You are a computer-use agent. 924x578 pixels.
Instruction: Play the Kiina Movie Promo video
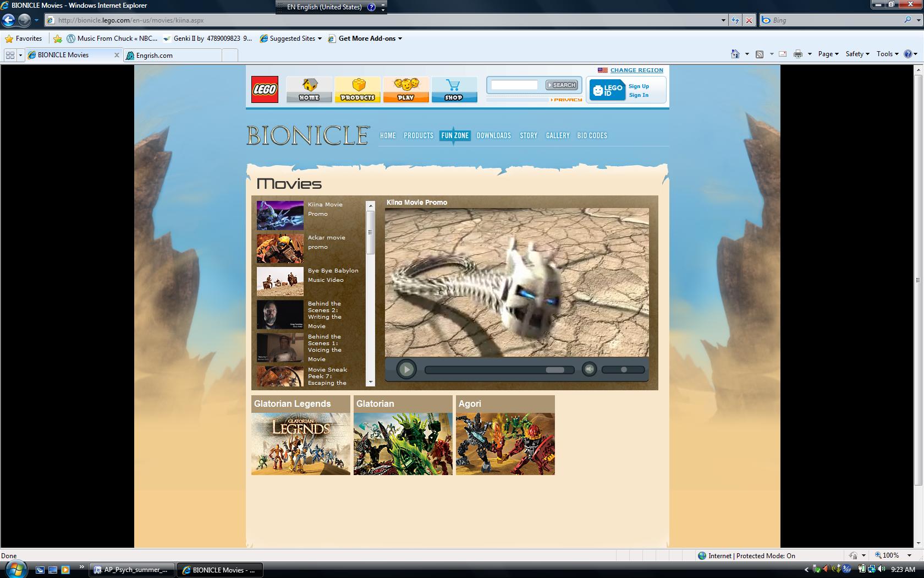(406, 369)
